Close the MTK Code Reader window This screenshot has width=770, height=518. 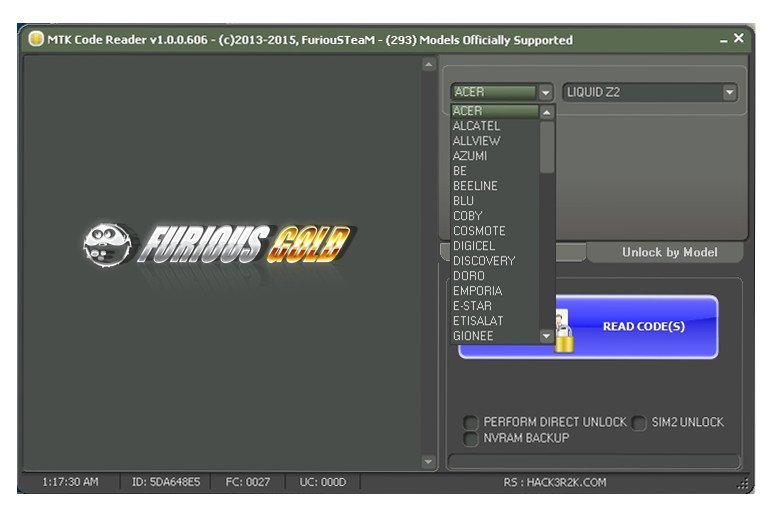(x=739, y=38)
